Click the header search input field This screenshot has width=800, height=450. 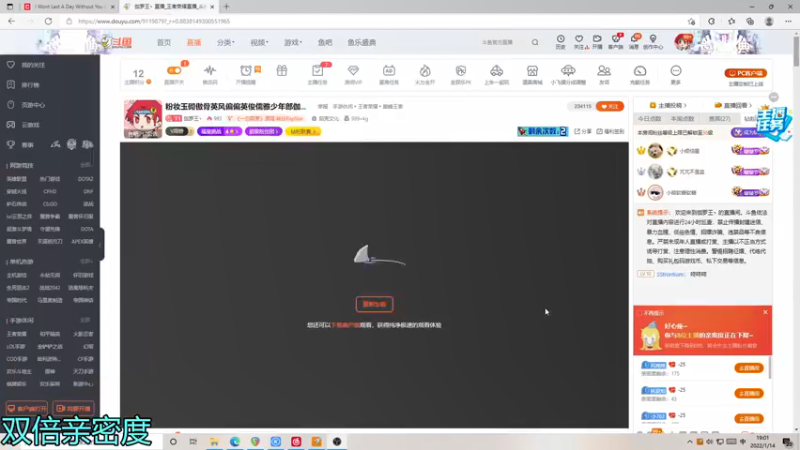(x=503, y=42)
